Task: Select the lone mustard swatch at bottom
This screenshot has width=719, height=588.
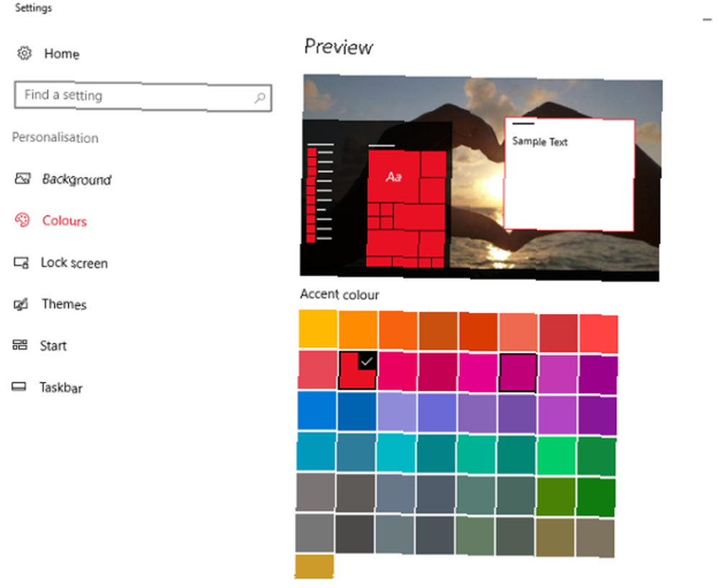Action: [314, 566]
